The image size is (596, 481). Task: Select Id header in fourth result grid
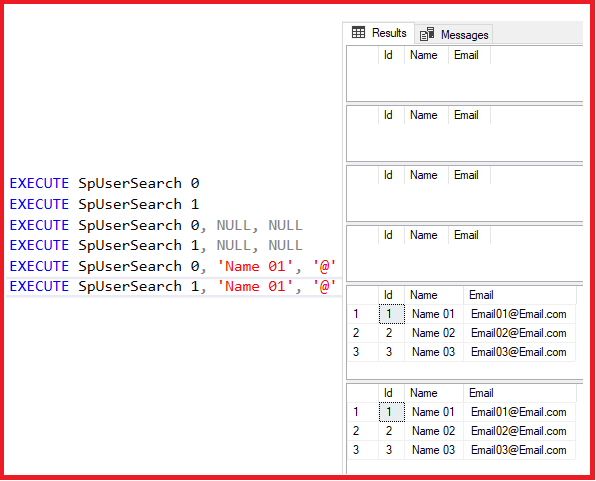tap(391, 235)
